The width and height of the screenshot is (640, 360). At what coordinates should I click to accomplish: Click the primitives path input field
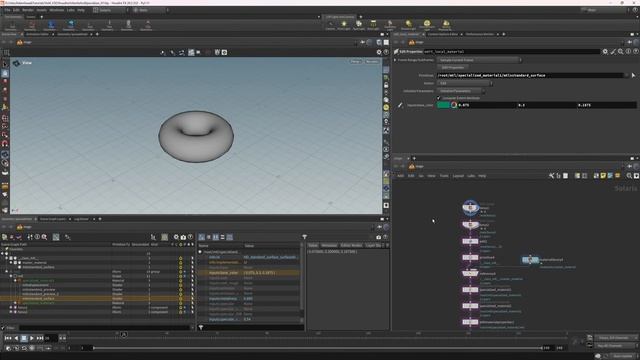530,76
